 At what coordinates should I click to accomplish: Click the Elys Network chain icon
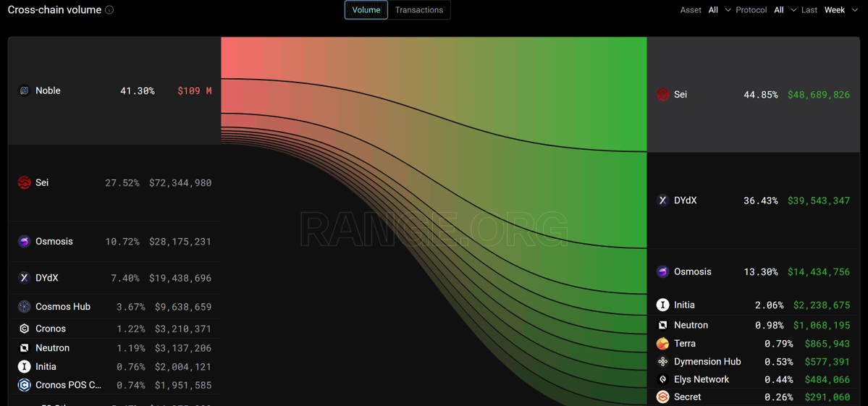pyautogui.click(x=662, y=379)
